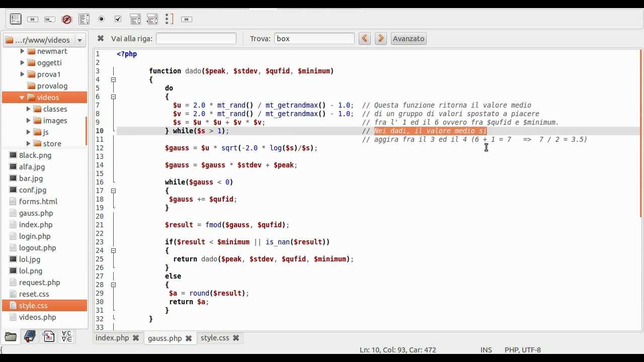This screenshot has width=644, height=362.
Task: Expand the classes folder
Action: pos(29,109)
